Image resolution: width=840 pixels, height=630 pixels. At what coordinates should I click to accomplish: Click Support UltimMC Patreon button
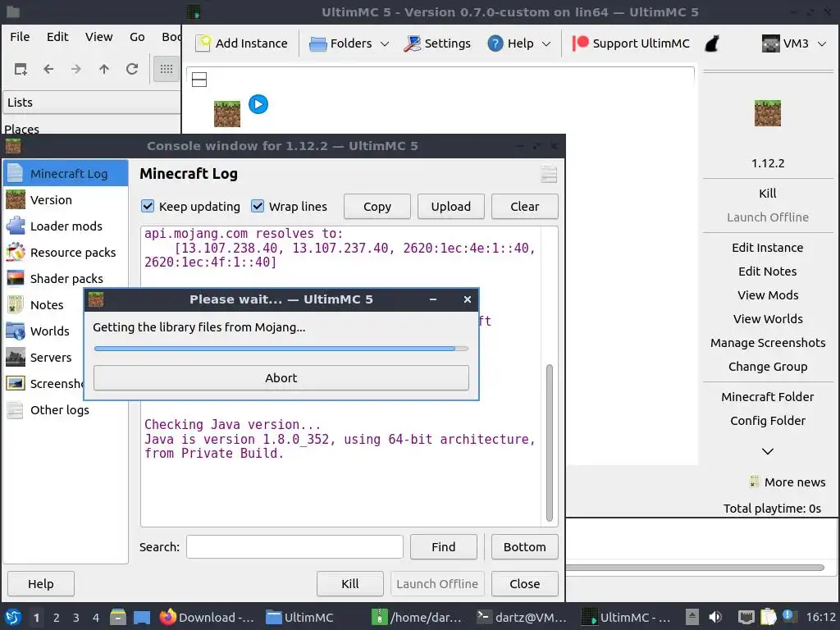[631, 43]
